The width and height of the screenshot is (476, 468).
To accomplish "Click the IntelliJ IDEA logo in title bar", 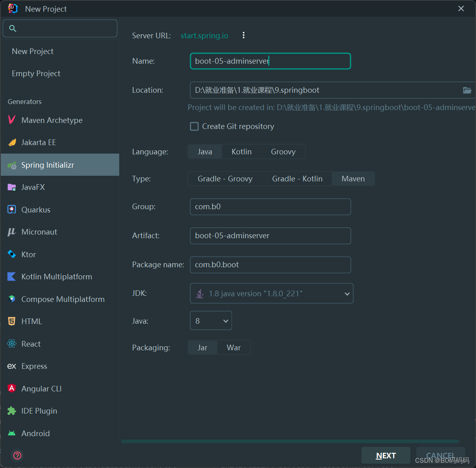I will [x=12, y=8].
